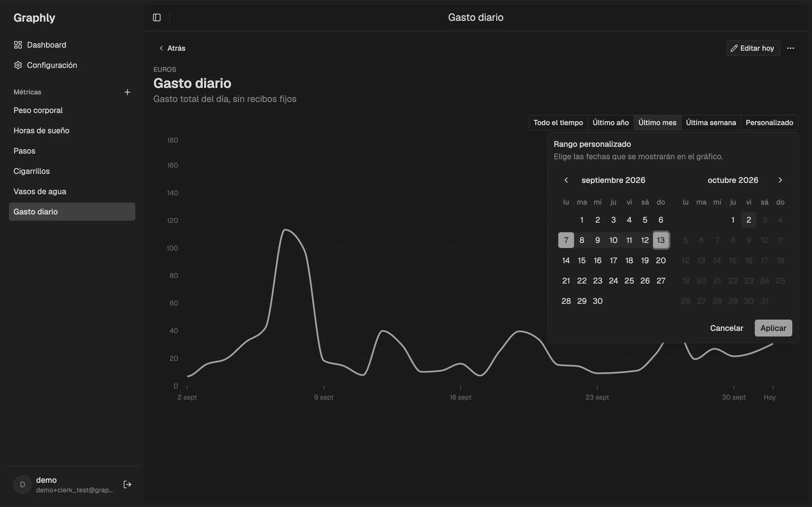Toggle the sidebar panel icon
Viewport: 812px width, 507px height.
[157, 17]
